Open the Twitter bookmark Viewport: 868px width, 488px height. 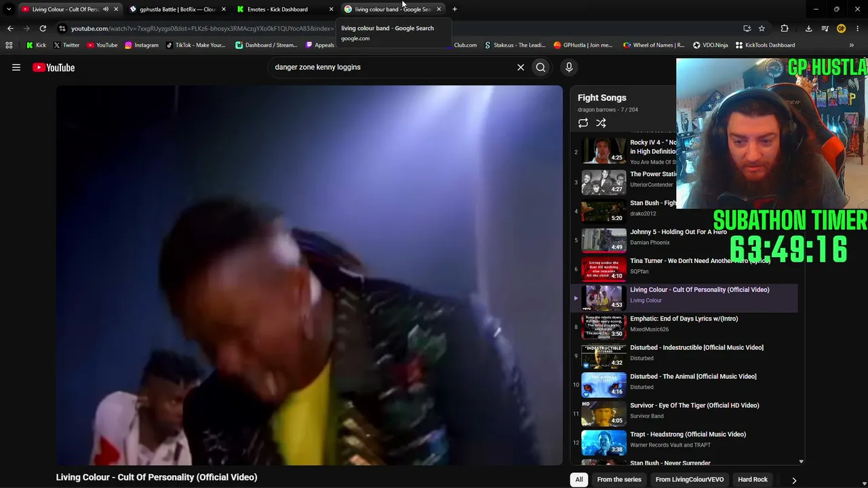(x=66, y=45)
